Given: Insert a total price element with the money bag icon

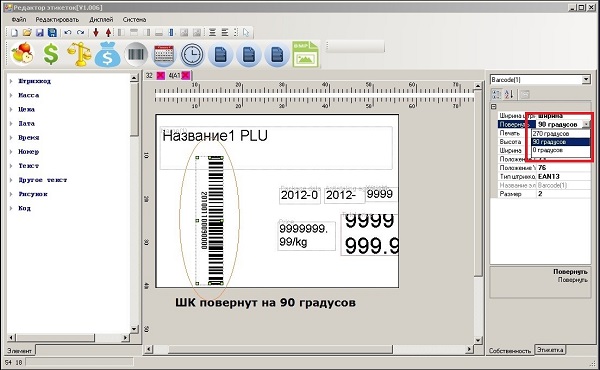Looking at the screenshot, I should tap(108, 55).
